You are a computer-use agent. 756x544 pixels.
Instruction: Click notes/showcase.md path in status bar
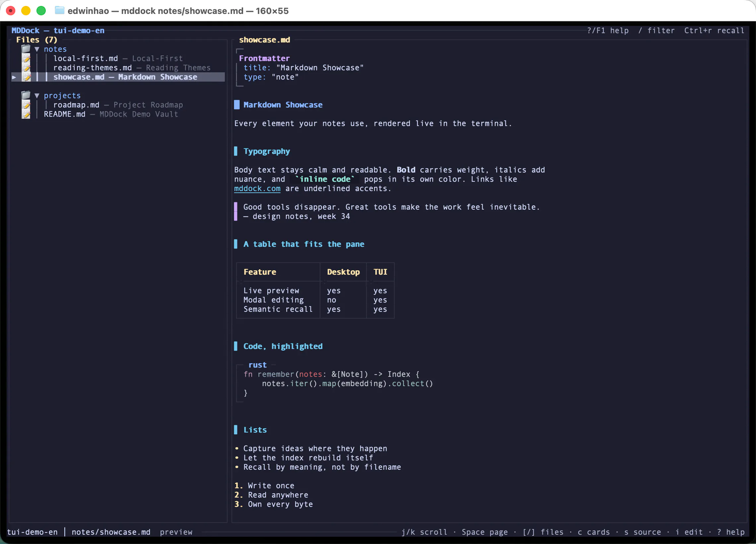111,532
